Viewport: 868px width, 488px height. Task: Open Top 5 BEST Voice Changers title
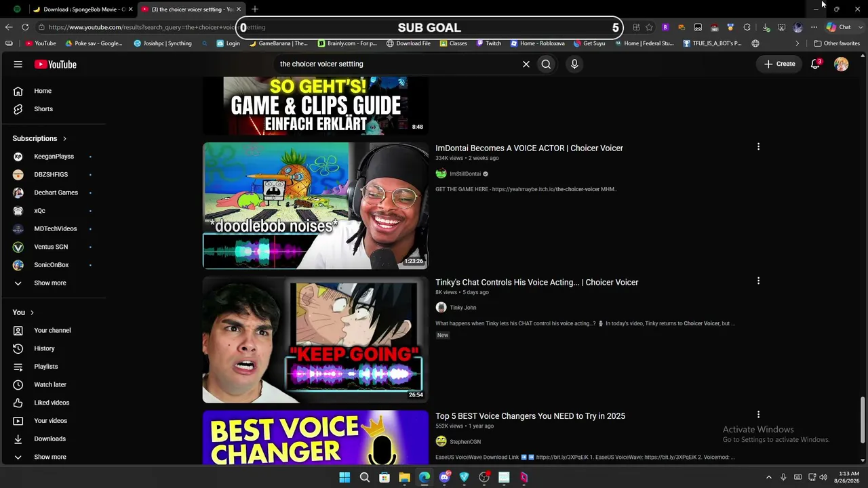(530, 415)
